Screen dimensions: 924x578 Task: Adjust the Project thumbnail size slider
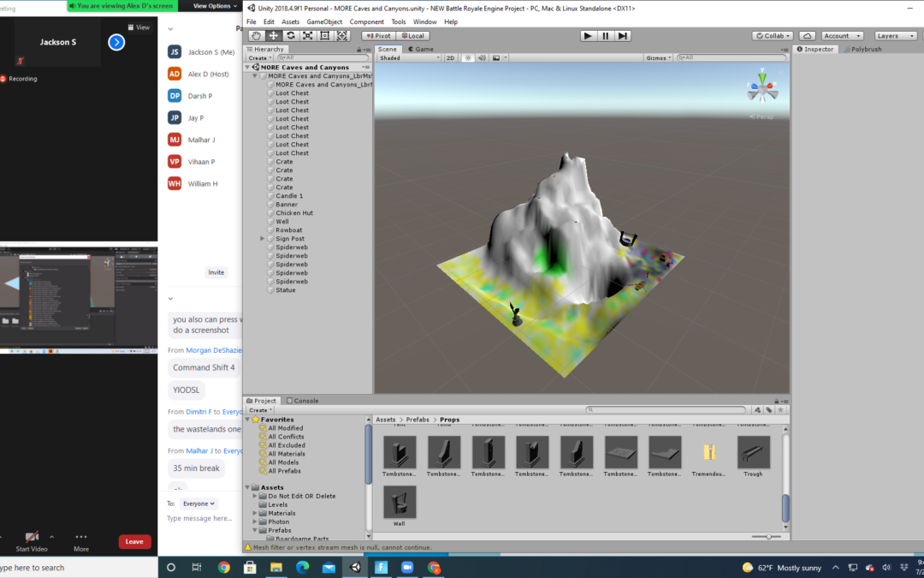[768, 537]
